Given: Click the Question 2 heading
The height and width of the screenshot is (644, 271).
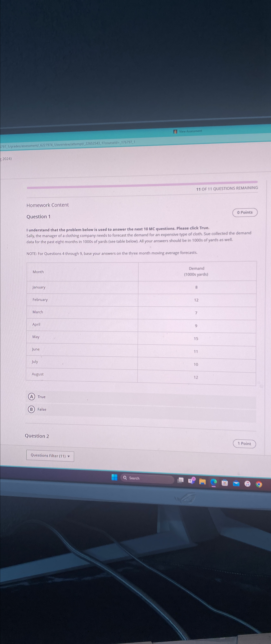Looking at the screenshot, I should tap(37, 436).
